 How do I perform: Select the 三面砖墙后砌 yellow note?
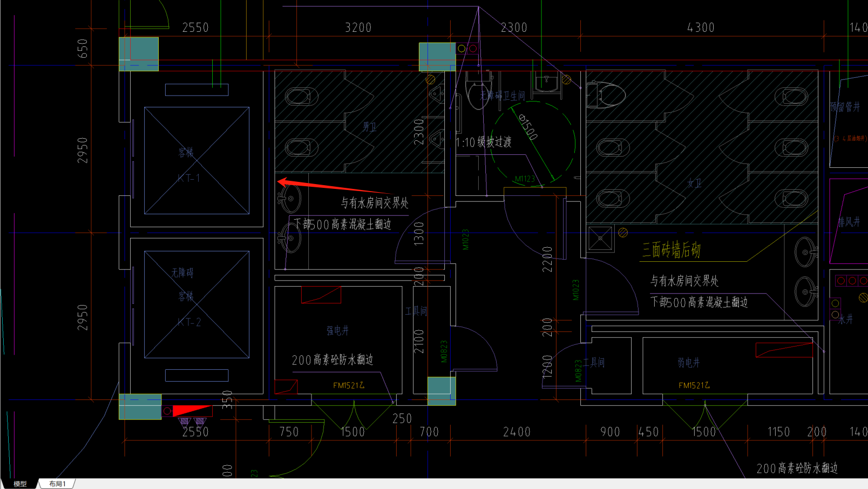(x=671, y=250)
